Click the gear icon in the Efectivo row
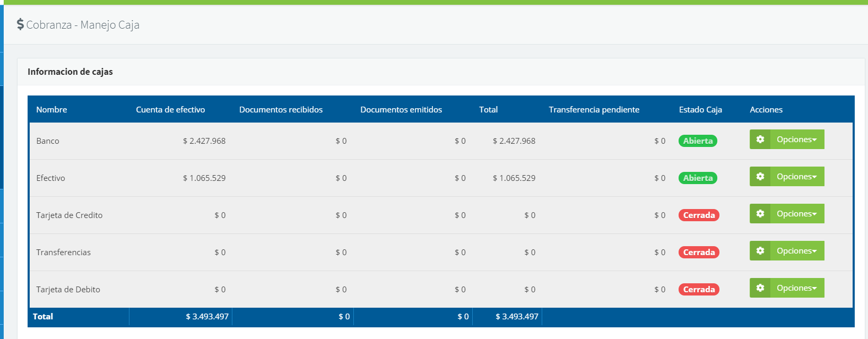This screenshot has height=339, width=868. 760,177
